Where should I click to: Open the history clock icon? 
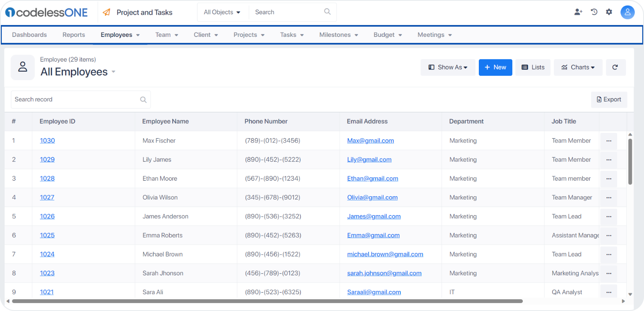[594, 12]
